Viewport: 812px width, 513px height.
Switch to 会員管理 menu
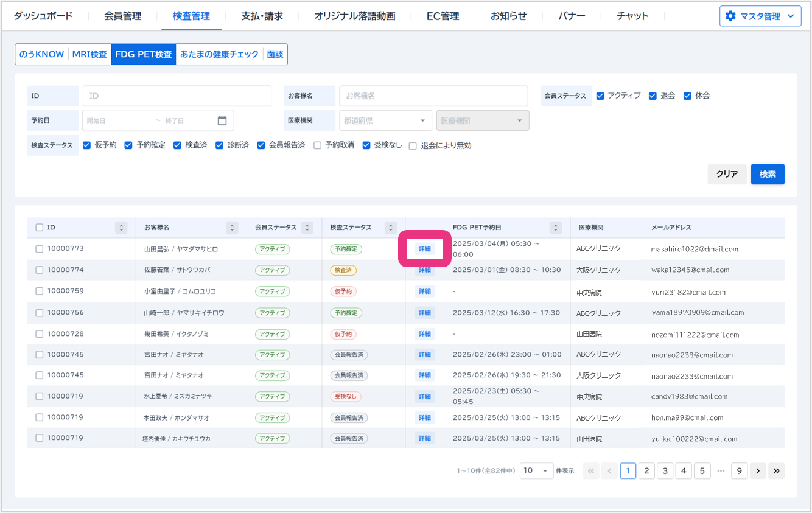(122, 16)
